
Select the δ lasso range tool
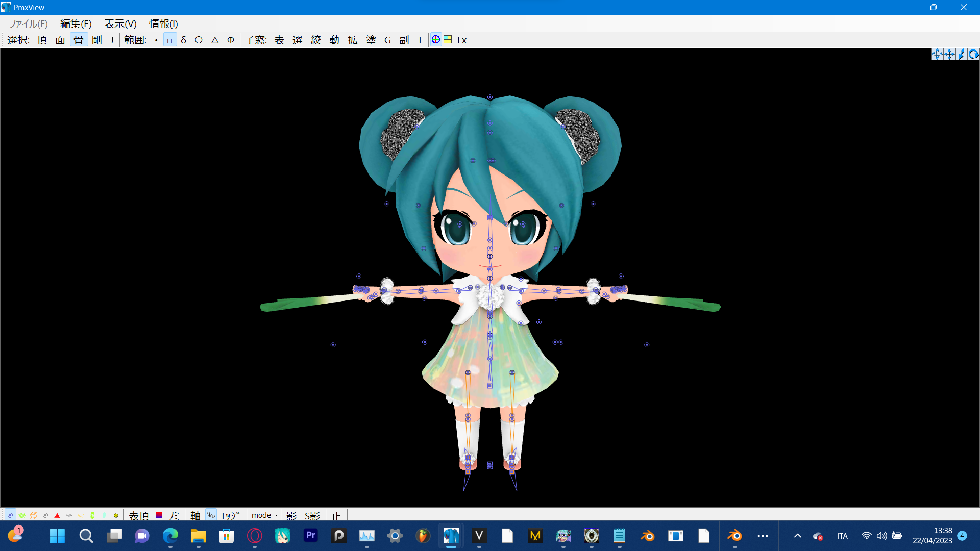click(x=184, y=40)
